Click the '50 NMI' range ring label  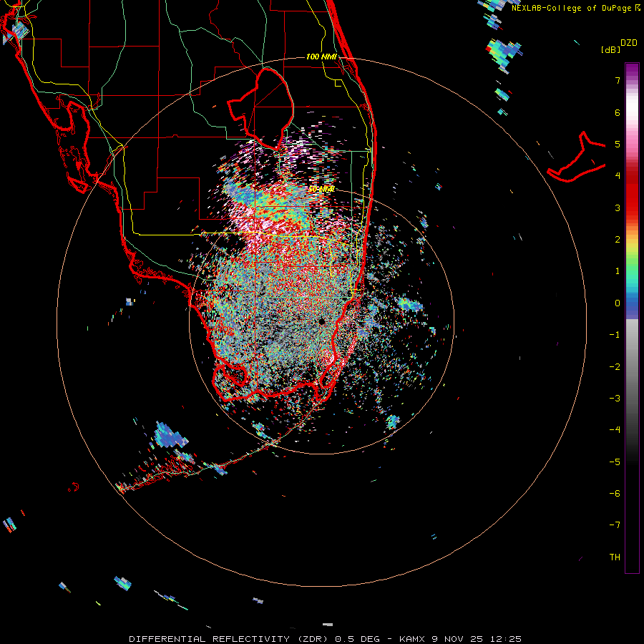[321, 189]
